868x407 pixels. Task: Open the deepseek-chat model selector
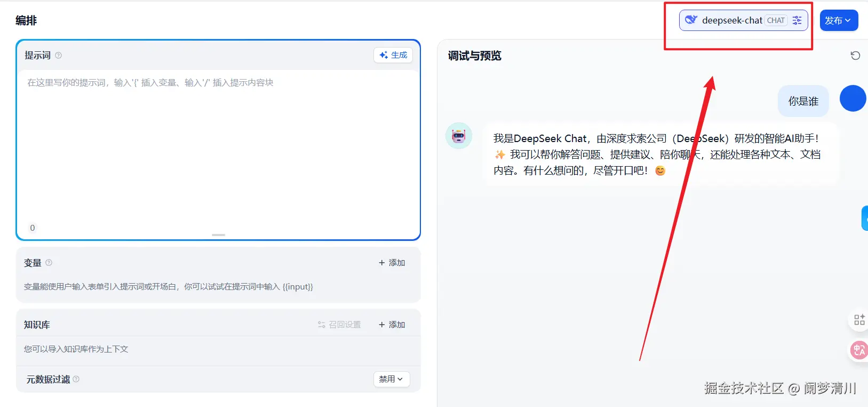coord(743,20)
